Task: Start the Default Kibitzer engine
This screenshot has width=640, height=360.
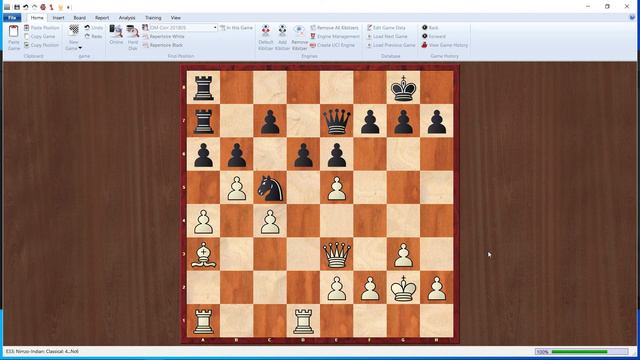Action: pos(266,38)
